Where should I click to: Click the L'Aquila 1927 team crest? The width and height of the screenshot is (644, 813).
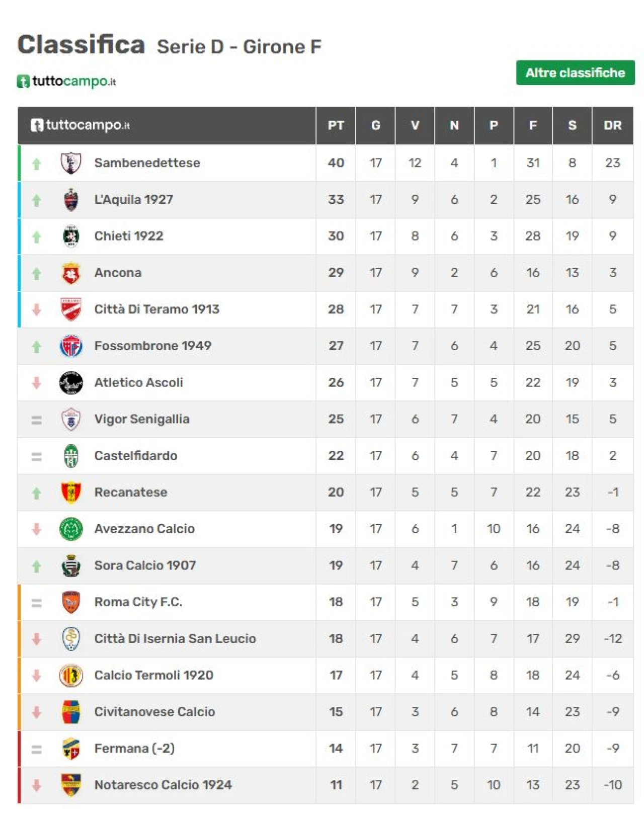(x=71, y=200)
